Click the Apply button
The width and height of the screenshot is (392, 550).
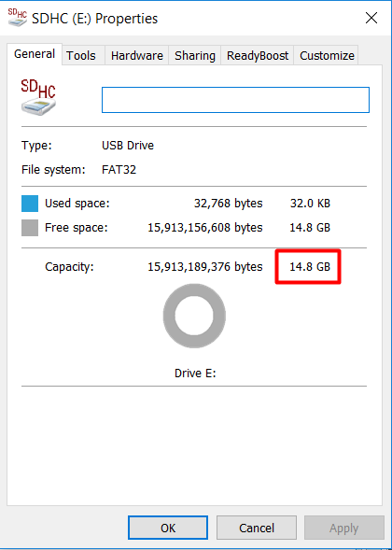(x=344, y=528)
